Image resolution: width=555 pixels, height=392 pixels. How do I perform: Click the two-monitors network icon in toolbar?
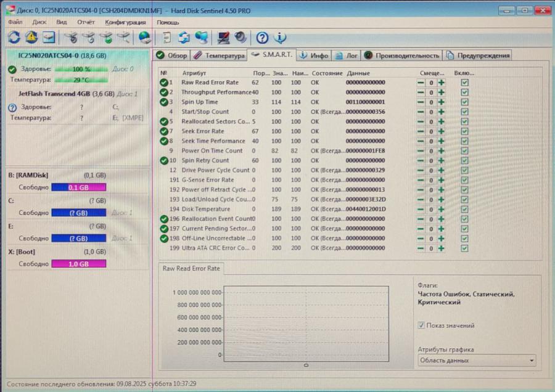click(201, 38)
